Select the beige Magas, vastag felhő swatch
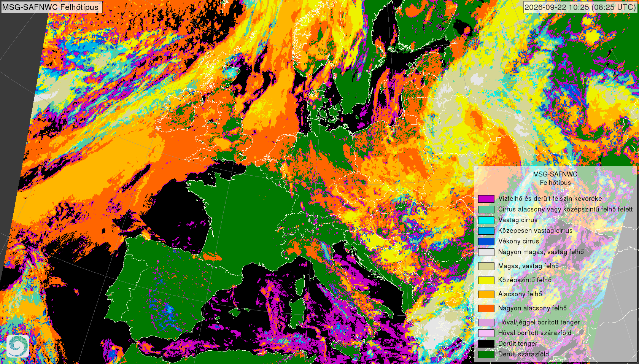Image resolution: width=639 pixels, height=364 pixels. tap(486, 266)
